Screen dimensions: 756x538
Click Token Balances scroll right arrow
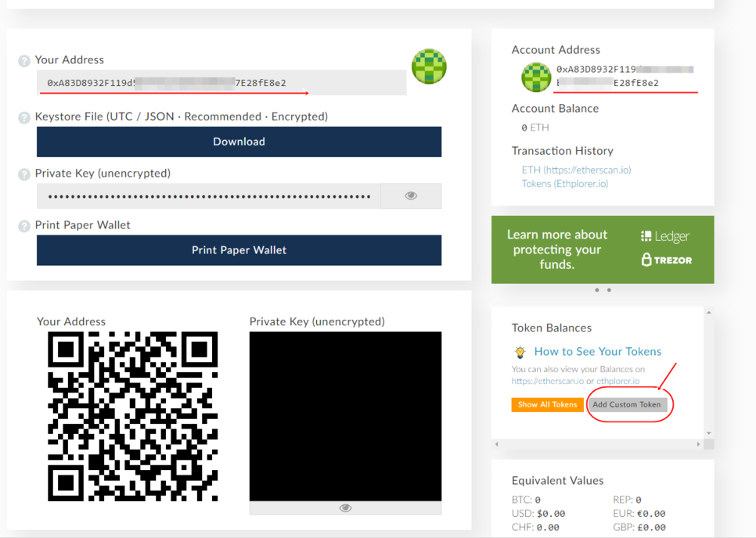[698, 444]
